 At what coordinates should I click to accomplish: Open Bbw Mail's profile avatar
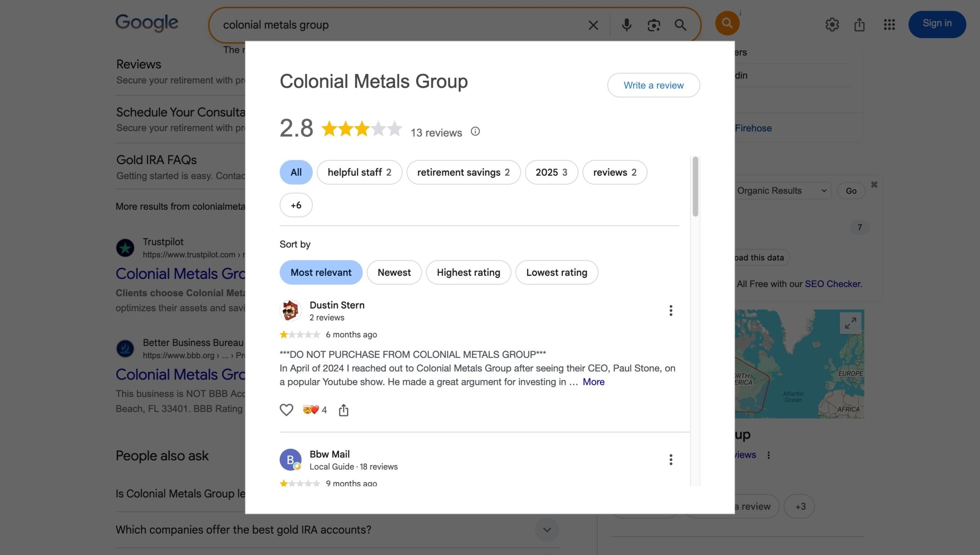[290, 460]
